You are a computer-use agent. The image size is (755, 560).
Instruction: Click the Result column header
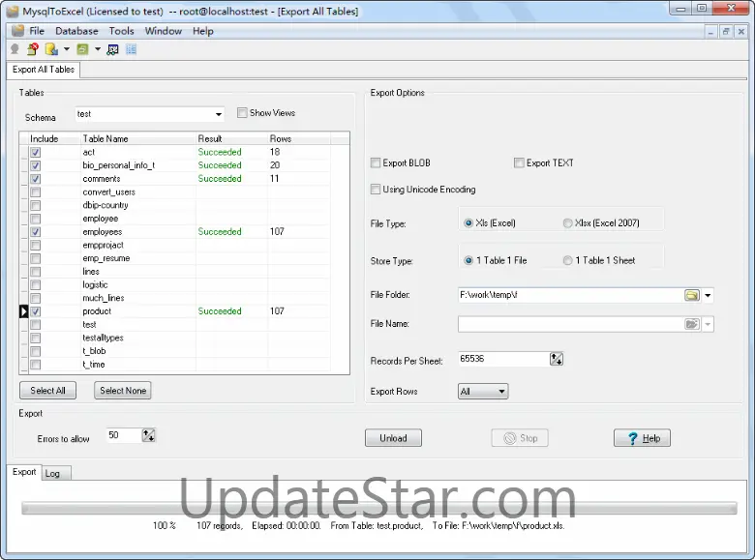point(232,138)
